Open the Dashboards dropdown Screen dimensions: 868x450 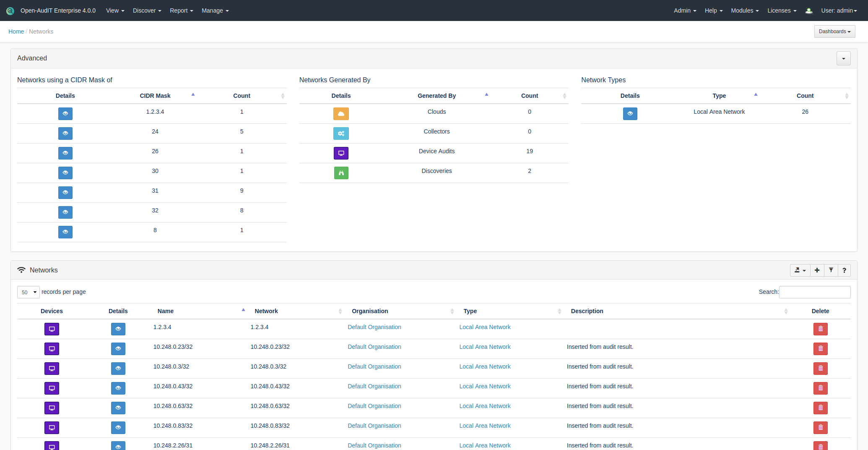pyautogui.click(x=834, y=31)
